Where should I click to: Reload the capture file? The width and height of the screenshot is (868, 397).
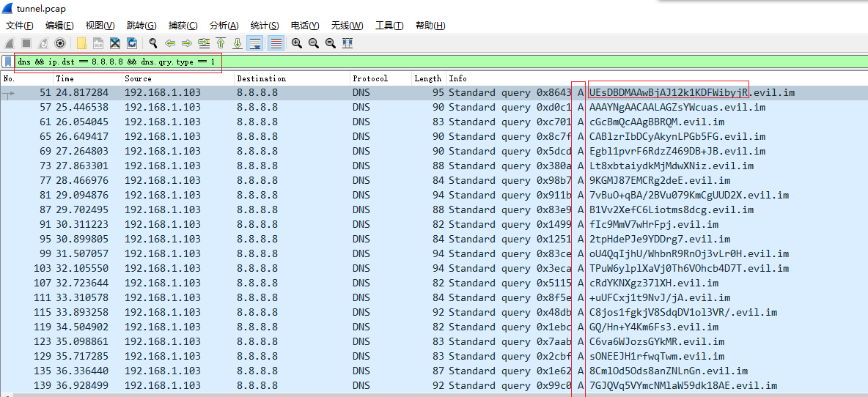pyautogui.click(x=132, y=43)
